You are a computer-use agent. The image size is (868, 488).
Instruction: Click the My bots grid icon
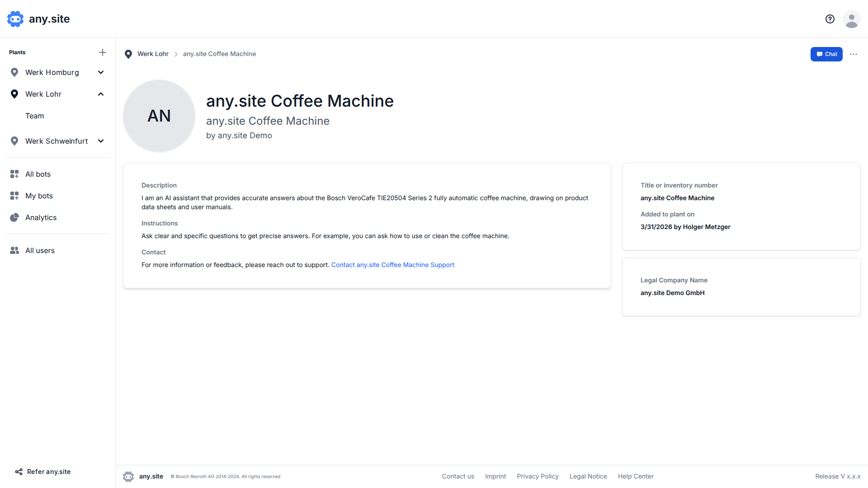point(14,196)
